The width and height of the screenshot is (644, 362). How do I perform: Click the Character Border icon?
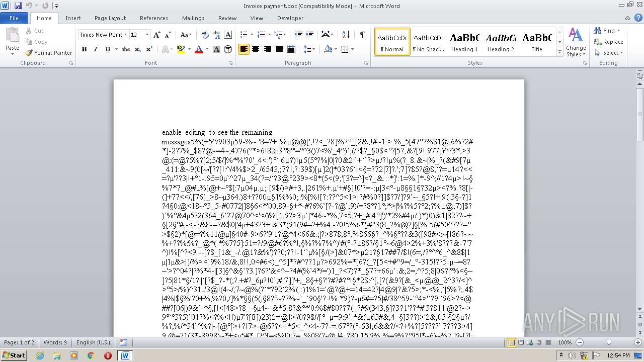[228, 35]
